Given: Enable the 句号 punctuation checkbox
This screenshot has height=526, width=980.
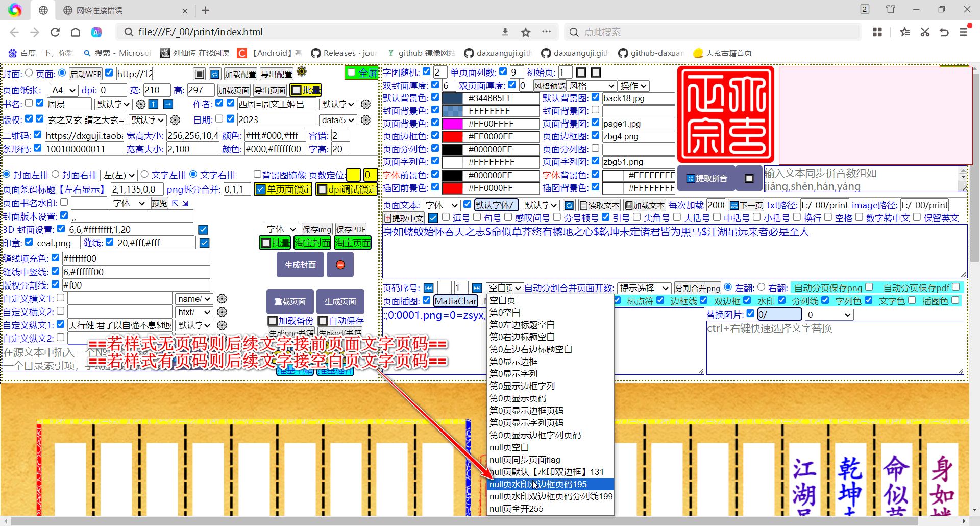Looking at the screenshot, I should click(x=477, y=217).
